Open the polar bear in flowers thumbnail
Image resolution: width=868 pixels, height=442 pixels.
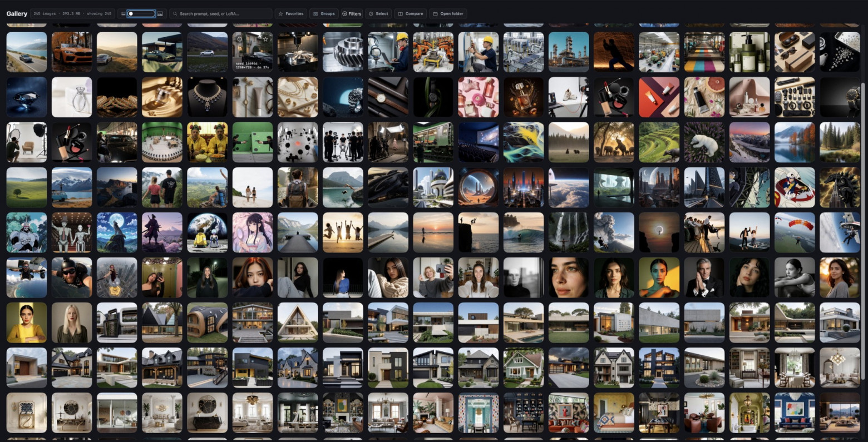(x=704, y=142)
